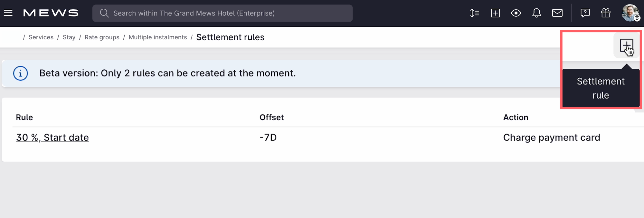Focus the search within hotel field
Screen dimensions: 644x218
click(223, 13)
